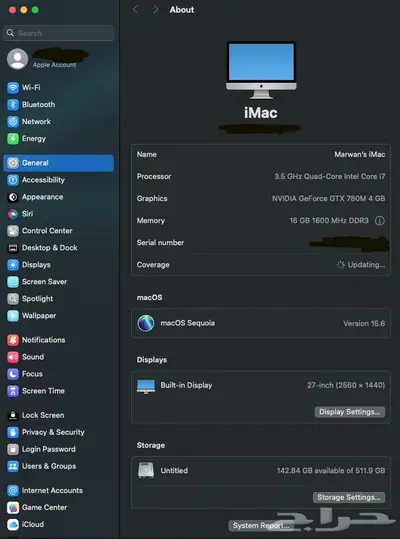Click the Apple Account link
The image size is (400, 539).
54,65
